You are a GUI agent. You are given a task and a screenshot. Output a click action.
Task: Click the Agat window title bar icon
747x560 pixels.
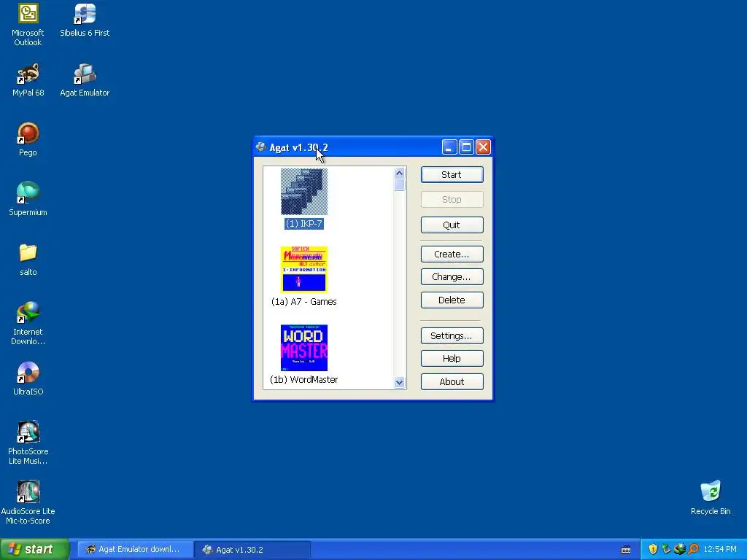coord(260,147)
